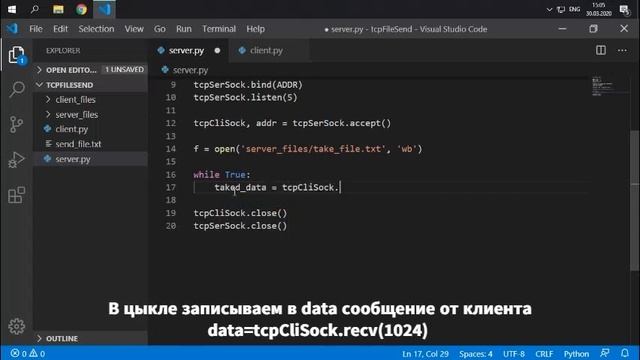Viewport: 640px width, 360px height.
Task: Click the while True: code line
Action: [x=222, y=175]
